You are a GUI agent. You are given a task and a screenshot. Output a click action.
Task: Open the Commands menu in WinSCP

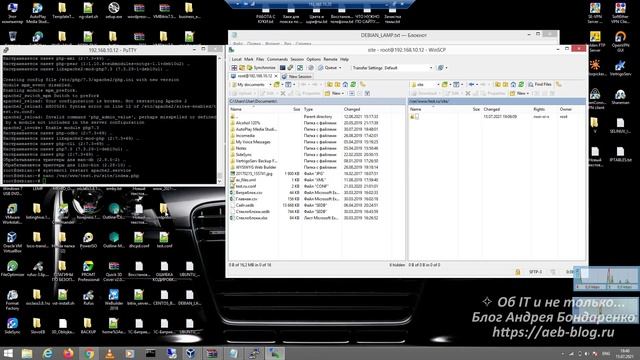pos(277,60)
